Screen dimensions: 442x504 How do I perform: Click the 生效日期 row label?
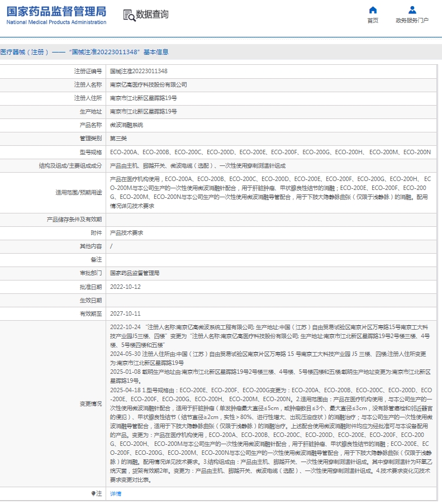point(91,300)
